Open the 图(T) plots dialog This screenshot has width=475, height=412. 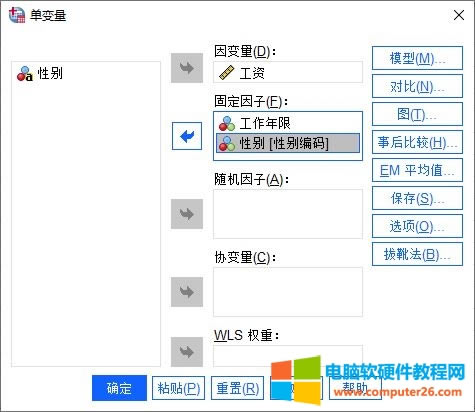[417, 114]
